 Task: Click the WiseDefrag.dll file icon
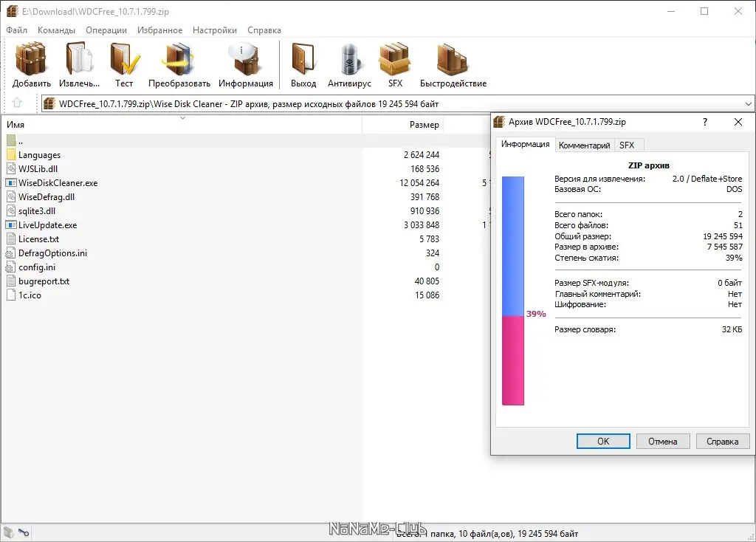tap(12, 196)
